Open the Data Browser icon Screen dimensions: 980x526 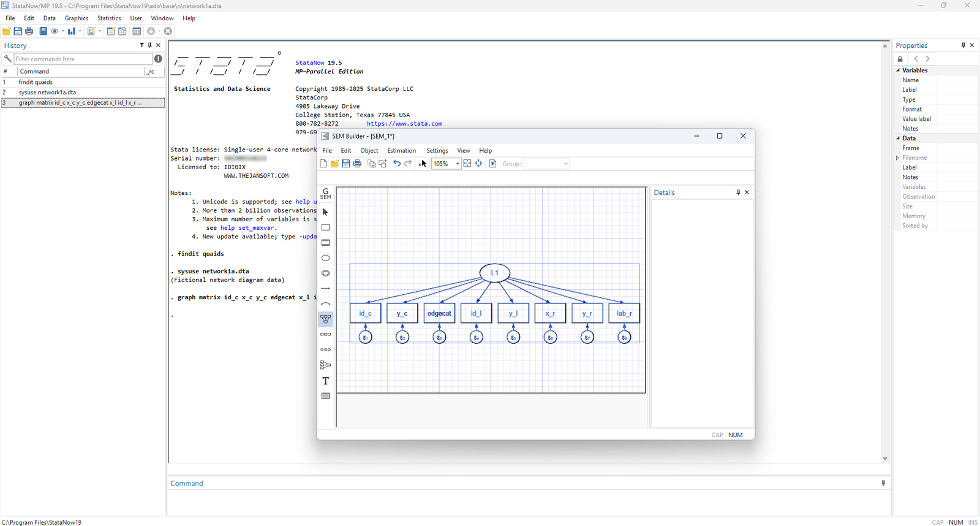point(123,31)
